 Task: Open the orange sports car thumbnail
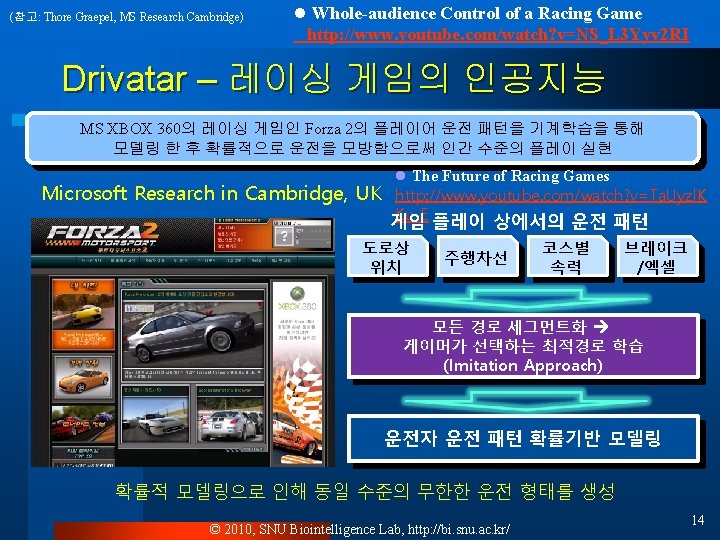83,377
